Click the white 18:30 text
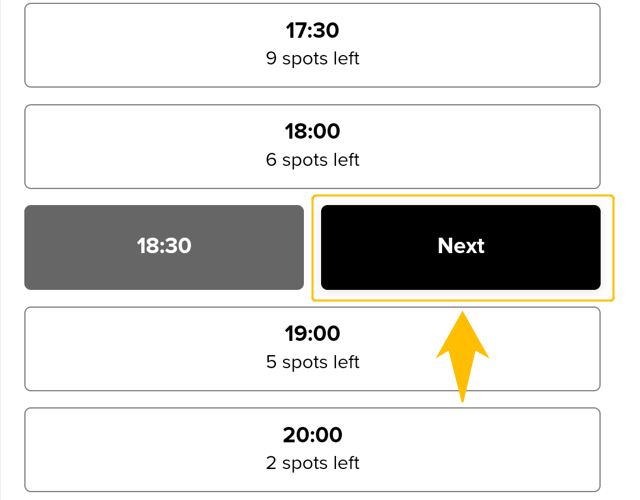 [164, 246]
